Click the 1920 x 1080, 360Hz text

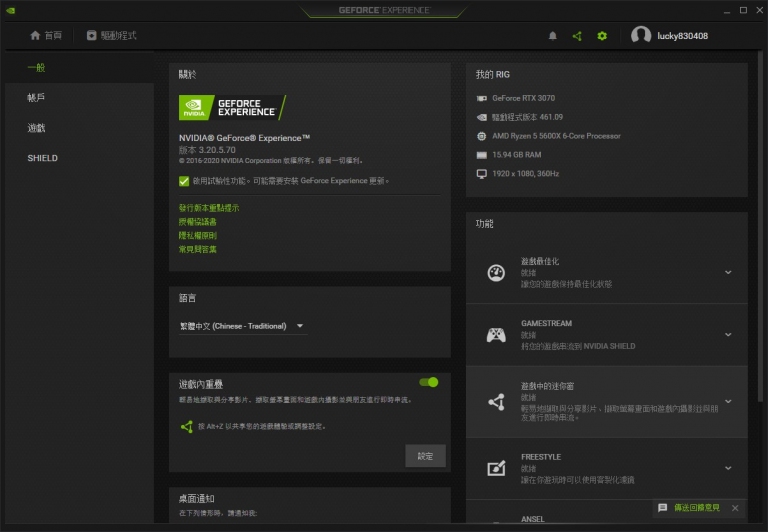click(526, 173)
